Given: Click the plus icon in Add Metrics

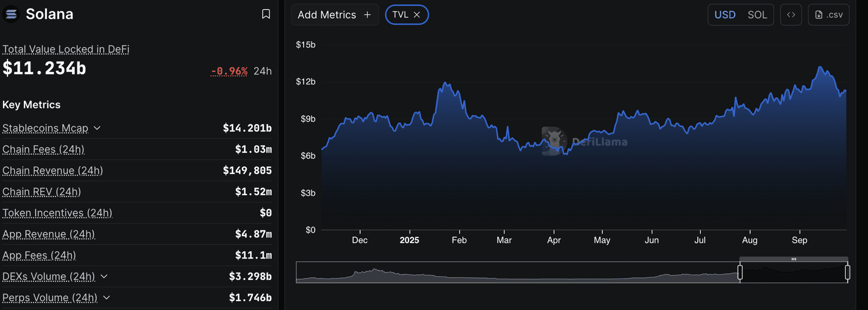Looking at the screenshot, I should (x=368, y=15).
